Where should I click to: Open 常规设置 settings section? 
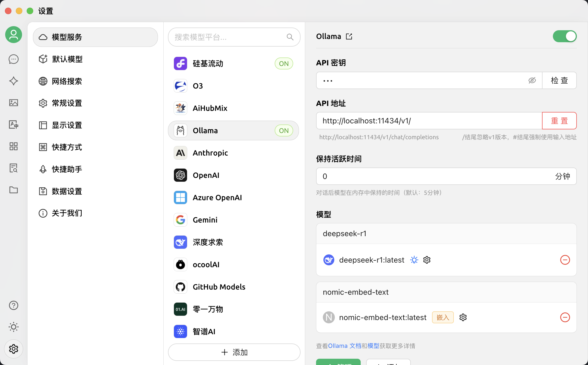coord(95,103)
